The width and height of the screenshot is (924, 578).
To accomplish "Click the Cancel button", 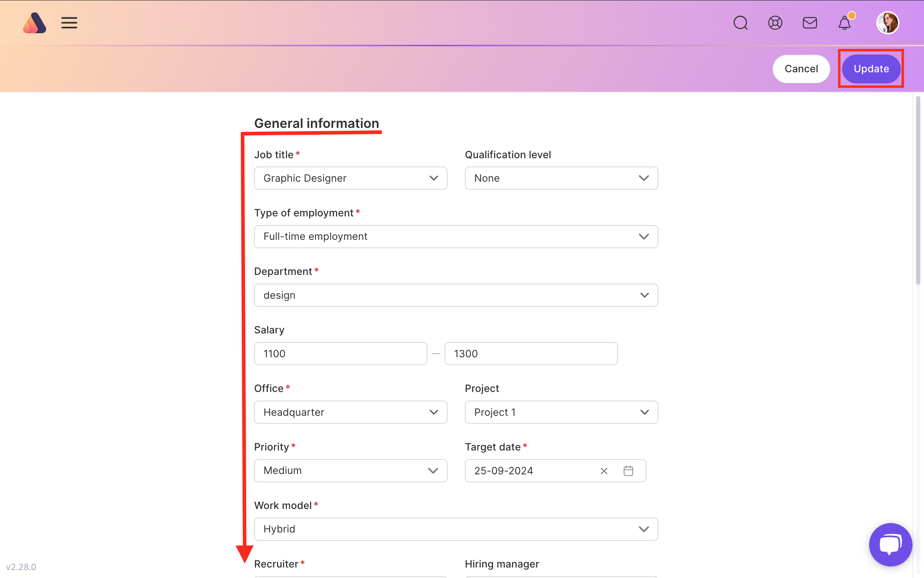I will coord(801,69).
